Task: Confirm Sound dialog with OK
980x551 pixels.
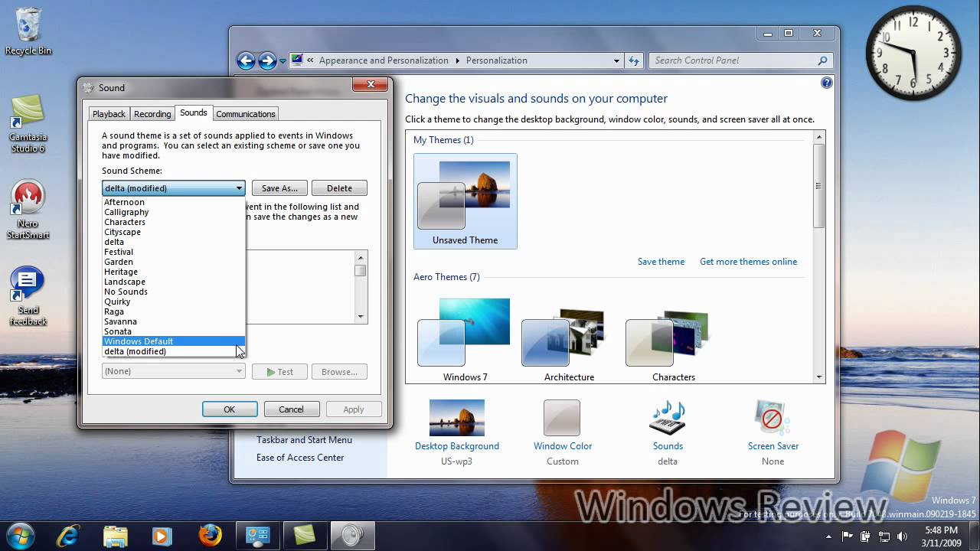Action: click(229, 409)
